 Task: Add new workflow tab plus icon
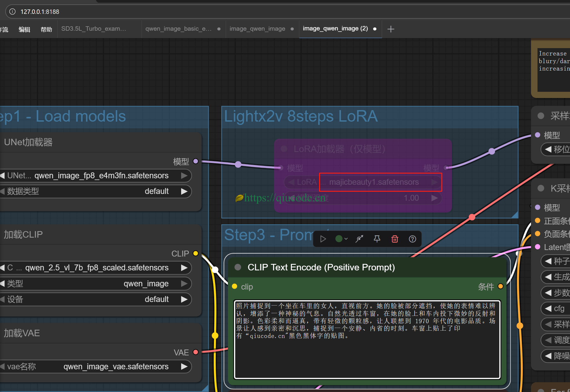391,29
